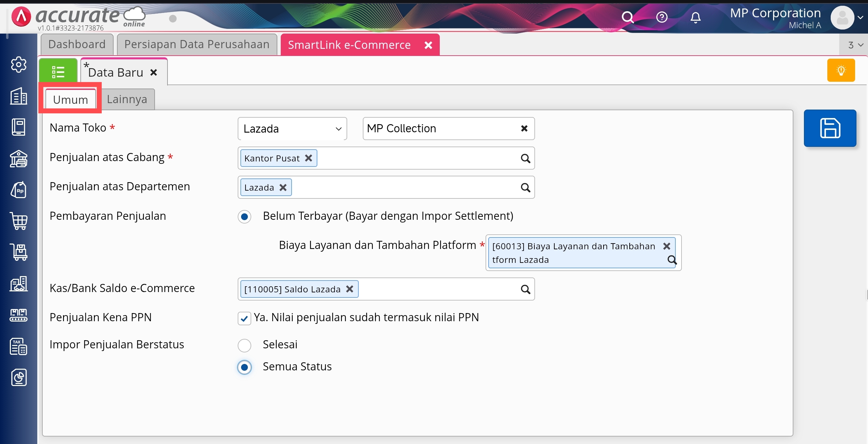Click the blue save floppy disk icon

pyautogui.click(x=830, y=128)
